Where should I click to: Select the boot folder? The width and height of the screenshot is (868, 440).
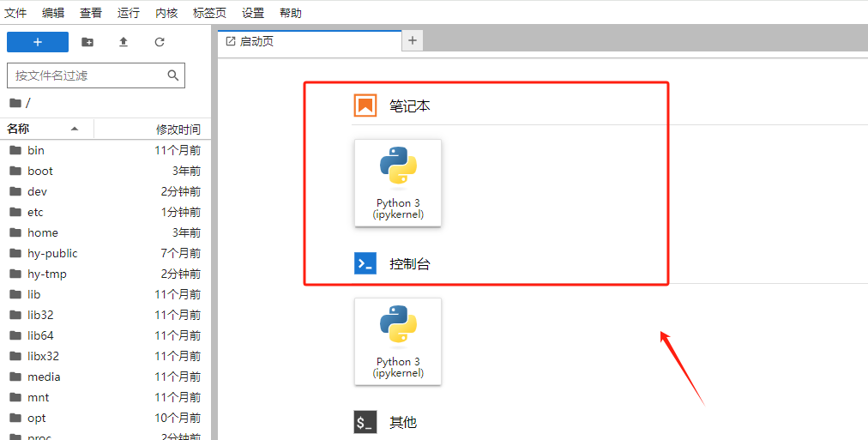click(x=105, y=171)
